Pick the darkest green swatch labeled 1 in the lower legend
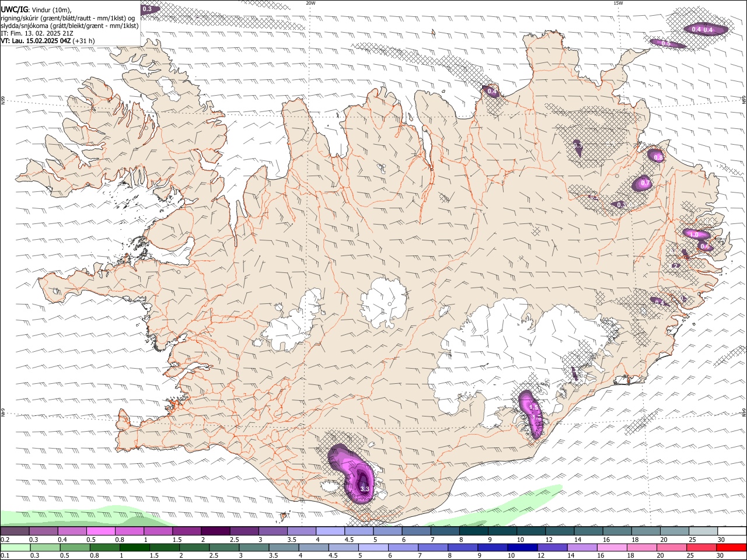 click(135, 547)
